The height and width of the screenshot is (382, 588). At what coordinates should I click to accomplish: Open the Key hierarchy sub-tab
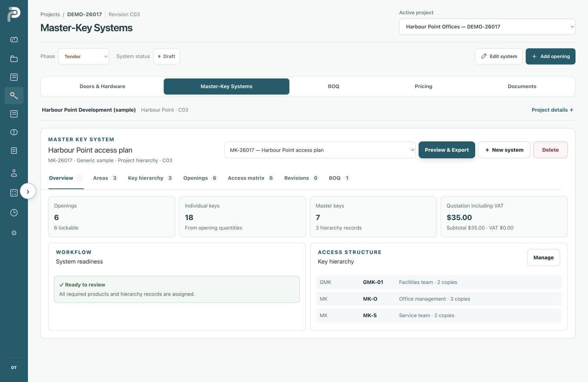pos(150,178)
